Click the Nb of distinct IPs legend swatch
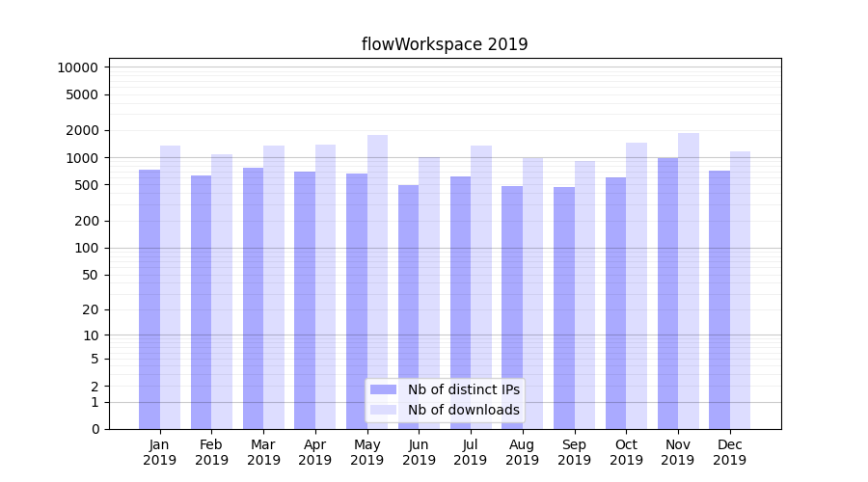This screenshot has height=482, width=868. 383,389
